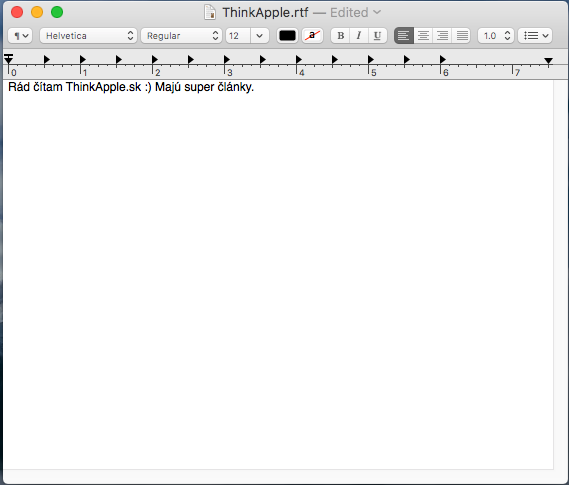This screenshot has width=569, height=485.
Task: Click the ThinkApple.rtf window title
Action: (x=265, y=12)
